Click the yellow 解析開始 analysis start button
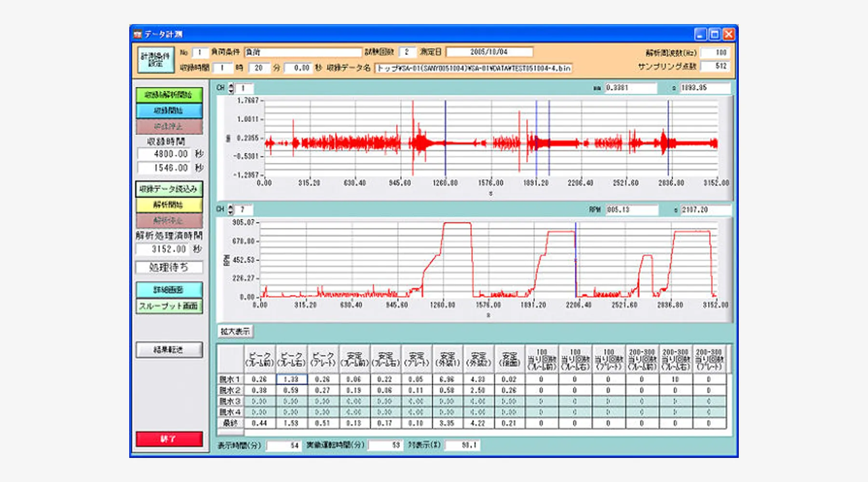 [169, 205]
